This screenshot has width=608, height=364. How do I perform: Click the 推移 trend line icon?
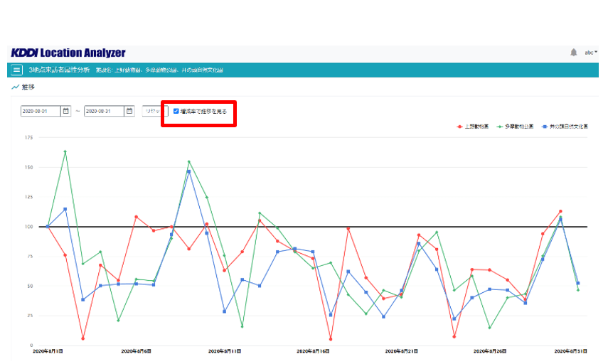pos(15,87)
